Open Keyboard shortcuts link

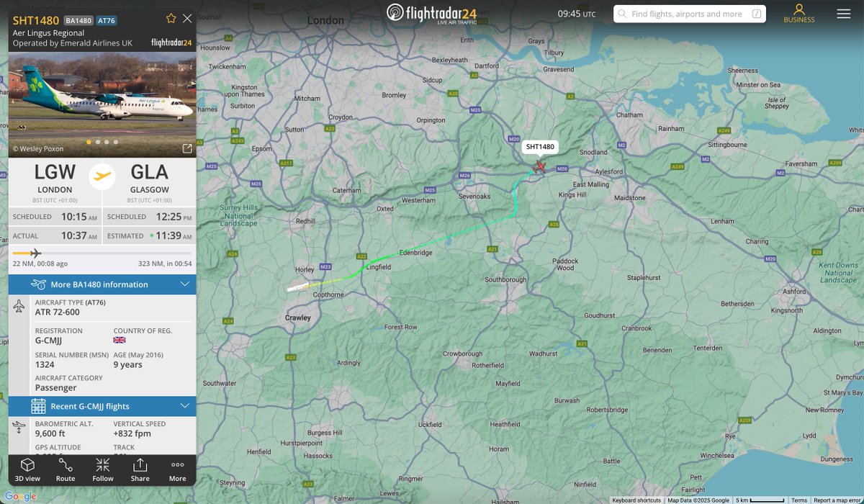(636, 500)
